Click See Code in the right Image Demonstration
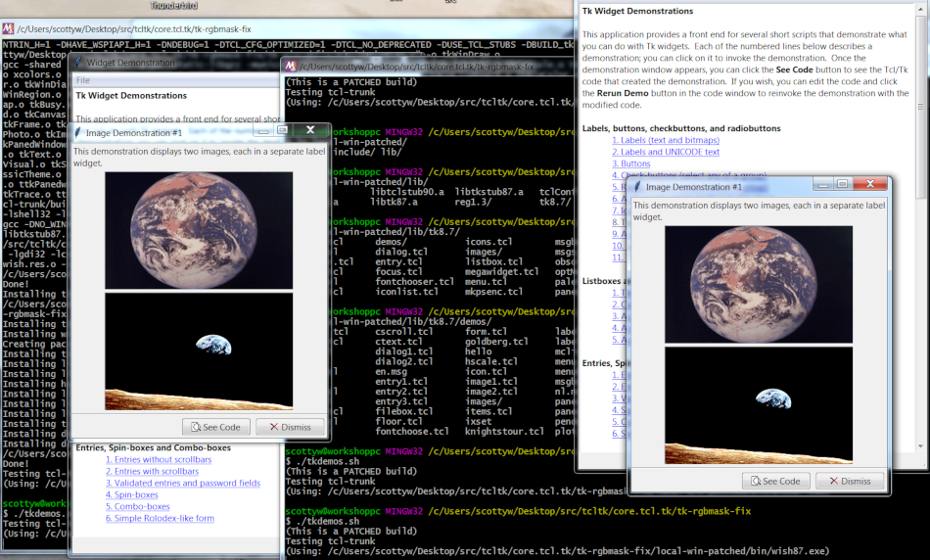930x560 pixels. (x=775, y=481)
